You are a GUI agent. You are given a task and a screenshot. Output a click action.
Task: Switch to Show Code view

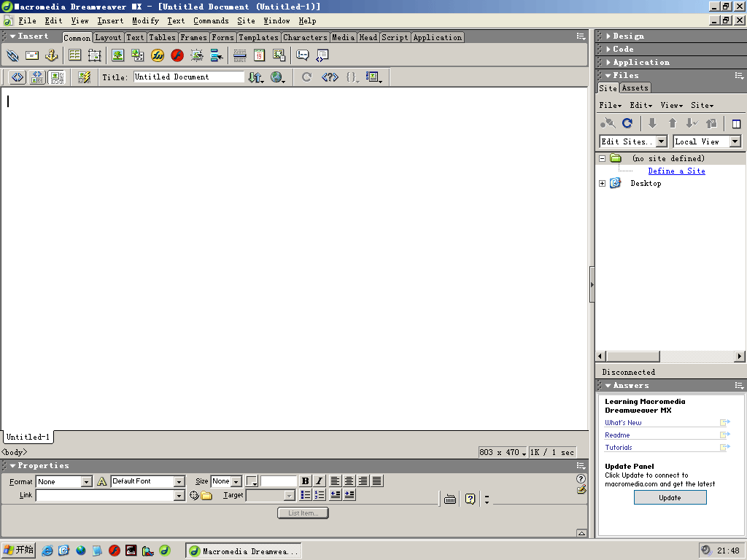pyautogui.click(x=18, y=77)
